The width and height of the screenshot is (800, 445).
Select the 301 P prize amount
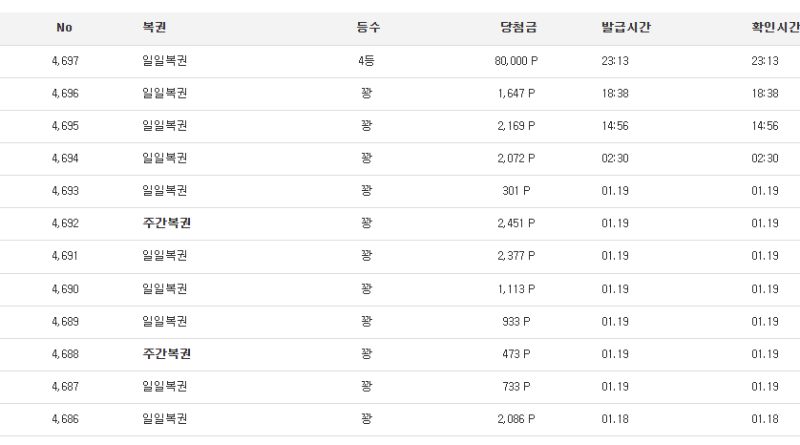point(519,191)
